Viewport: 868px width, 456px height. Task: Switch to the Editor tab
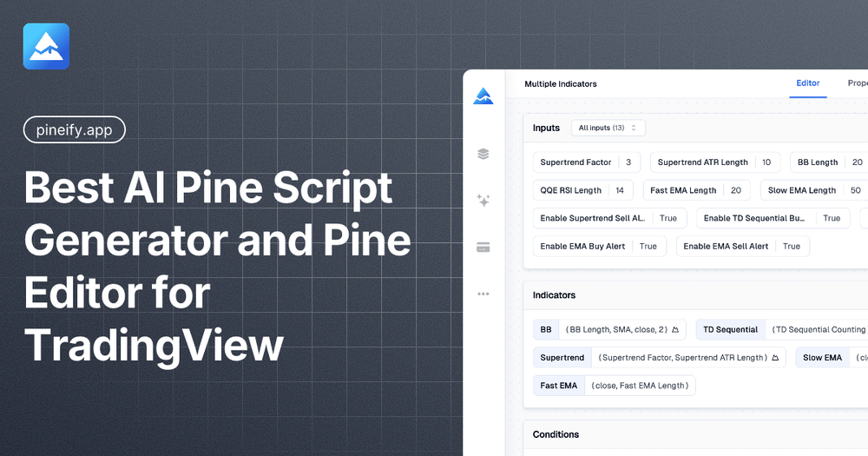pyautogui.click(x=807, y=83)
